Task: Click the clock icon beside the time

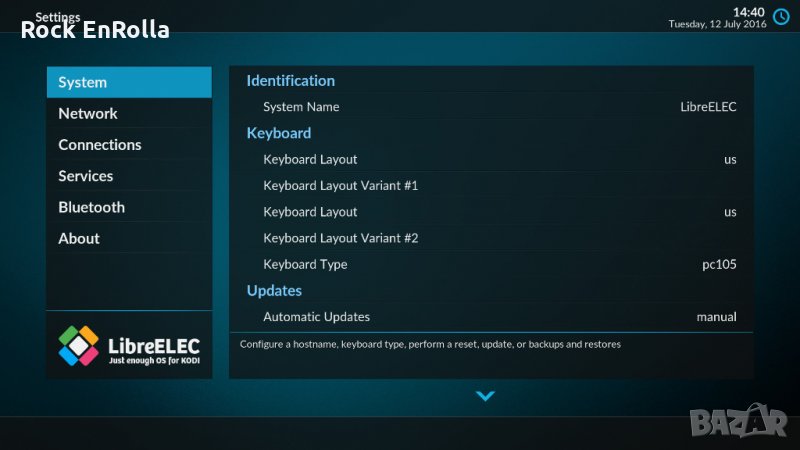Action: [782, 16]
